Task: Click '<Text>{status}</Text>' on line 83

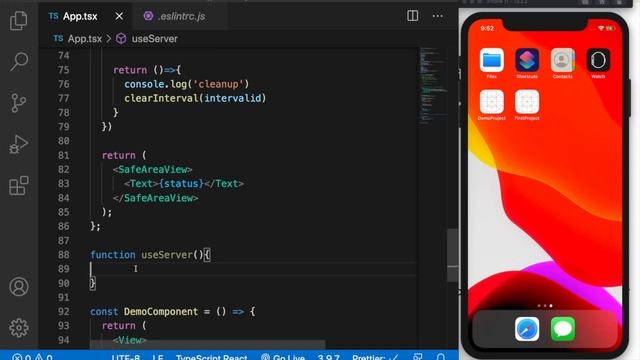Action: tap(184, 184)
